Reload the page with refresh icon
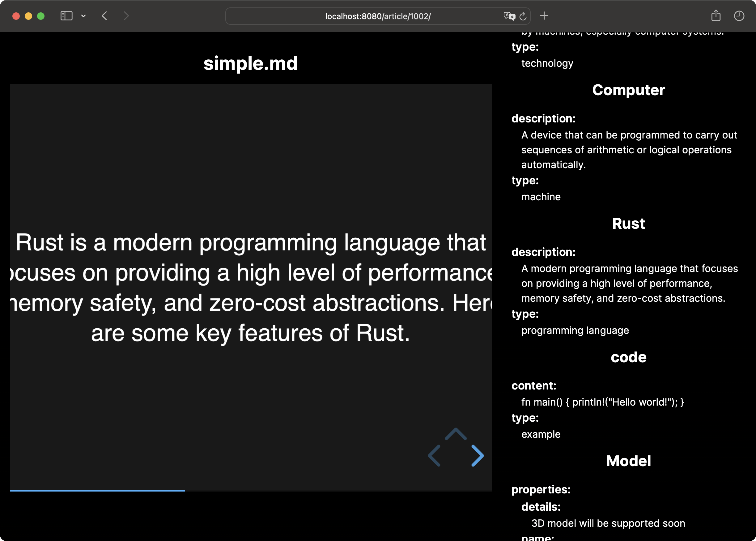The height and width of the screenshot is (541, 756). [523, 16]
